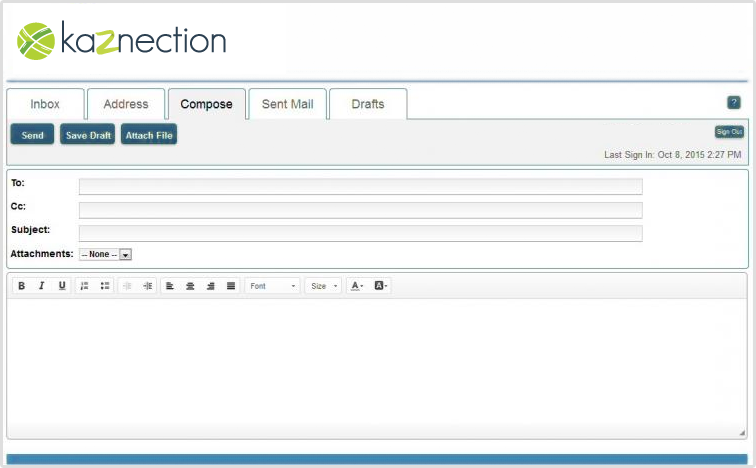This screenshot has height=468, width=756.
Task: Switch to the Inbox tab
Action: click(x=45, y=104)
